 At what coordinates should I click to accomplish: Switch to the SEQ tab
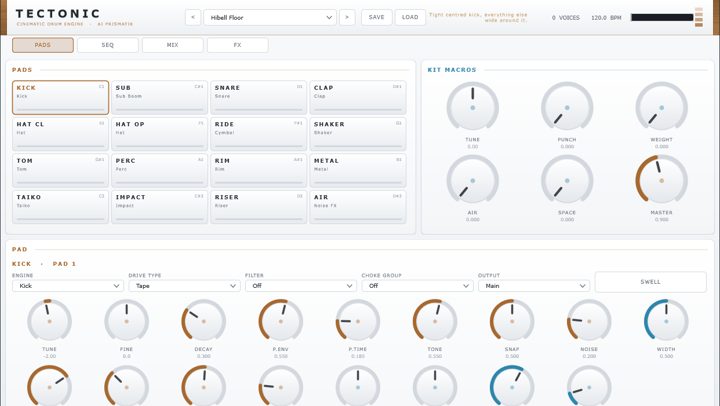point(107,45)
